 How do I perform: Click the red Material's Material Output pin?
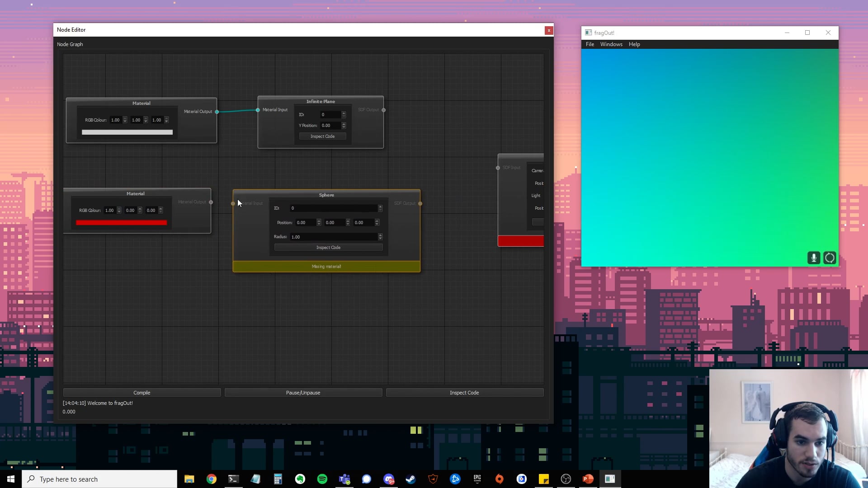tap(211, 202)
